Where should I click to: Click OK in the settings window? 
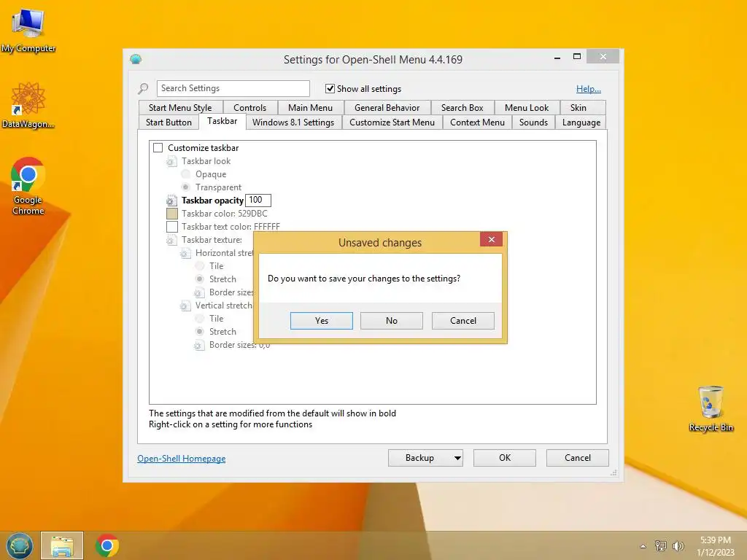[x=505, y=458]
